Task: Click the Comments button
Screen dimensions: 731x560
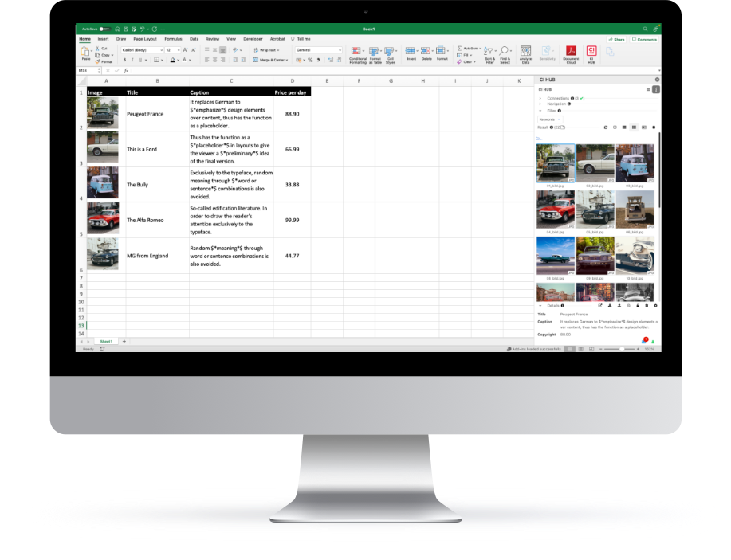Action: click(644, 40)
